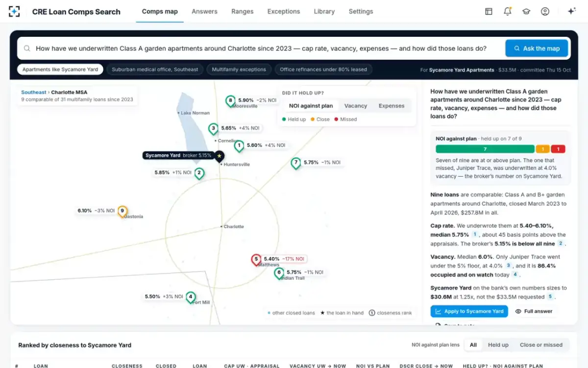This screenshot has height=368, width=588.
Task: Click the sparkle assistant icon
Action: click(x=571, y=11)
